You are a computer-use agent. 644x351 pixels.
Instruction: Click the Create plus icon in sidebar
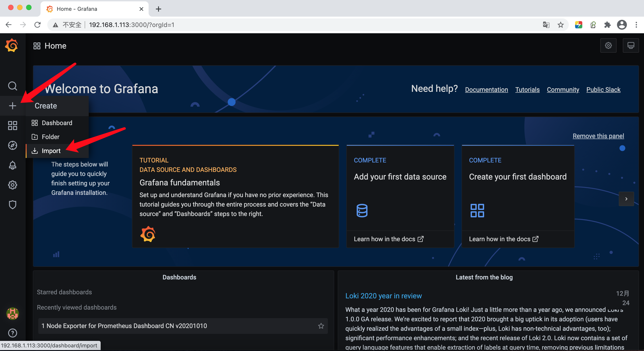[13, 106]
